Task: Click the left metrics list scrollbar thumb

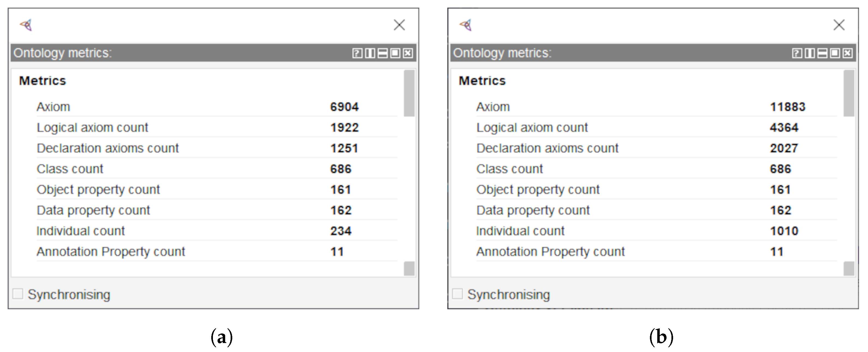Action: click(409, 93)
